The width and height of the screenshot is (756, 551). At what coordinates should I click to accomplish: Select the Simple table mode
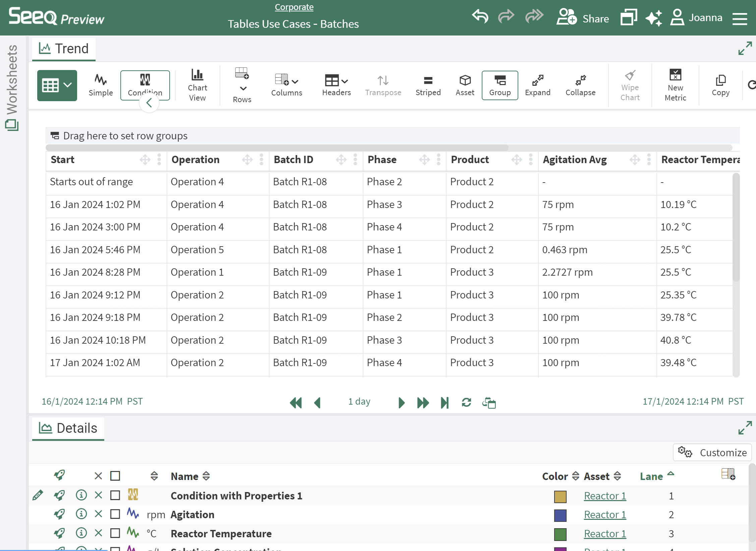click(x=101, y=85)
